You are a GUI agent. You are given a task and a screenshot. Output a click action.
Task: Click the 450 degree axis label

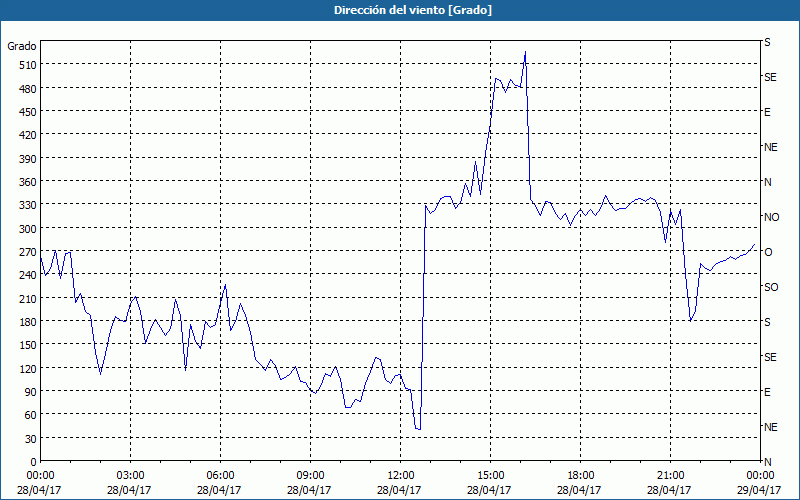tap(28, 112)
